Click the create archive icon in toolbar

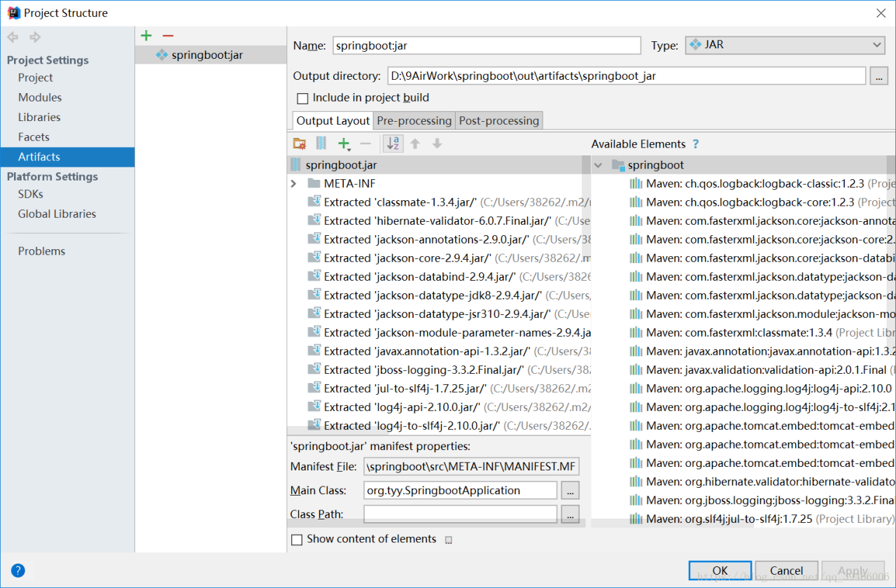pos(321,143)
